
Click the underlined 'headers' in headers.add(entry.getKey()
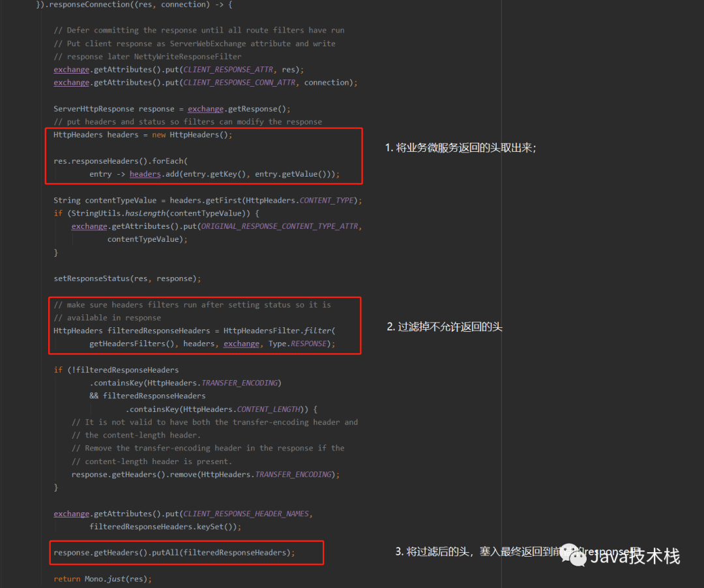(145, 174)
